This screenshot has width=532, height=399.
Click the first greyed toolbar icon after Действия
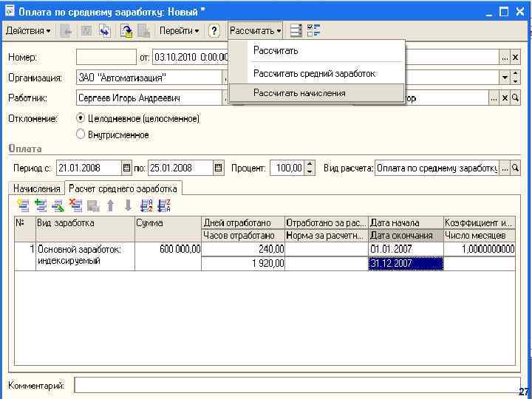(66, 31)
